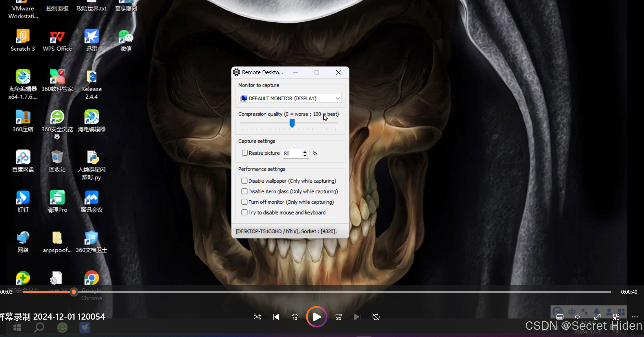Open the WPS Office desktop icon

click(x=57, y=40)
